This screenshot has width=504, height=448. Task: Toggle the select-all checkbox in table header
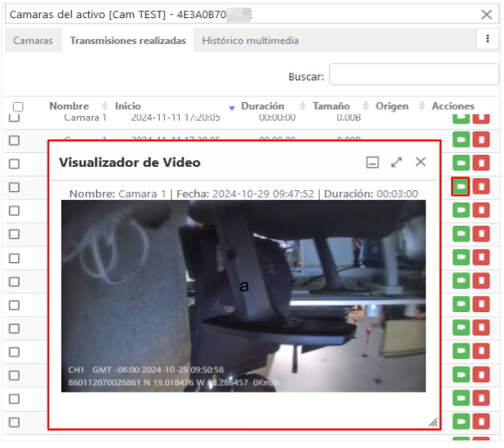click(18, 106)
